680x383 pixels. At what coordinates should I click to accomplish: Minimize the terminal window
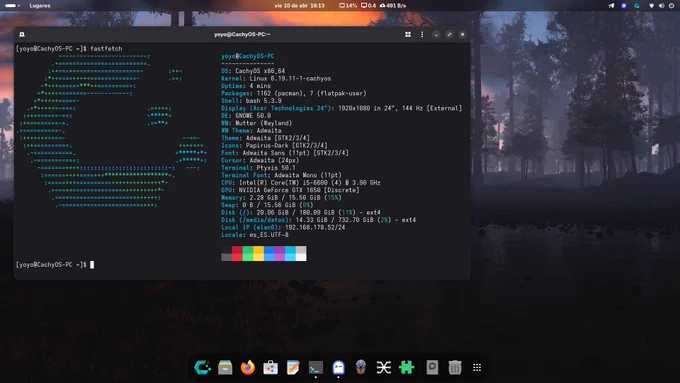pos(436,34)
